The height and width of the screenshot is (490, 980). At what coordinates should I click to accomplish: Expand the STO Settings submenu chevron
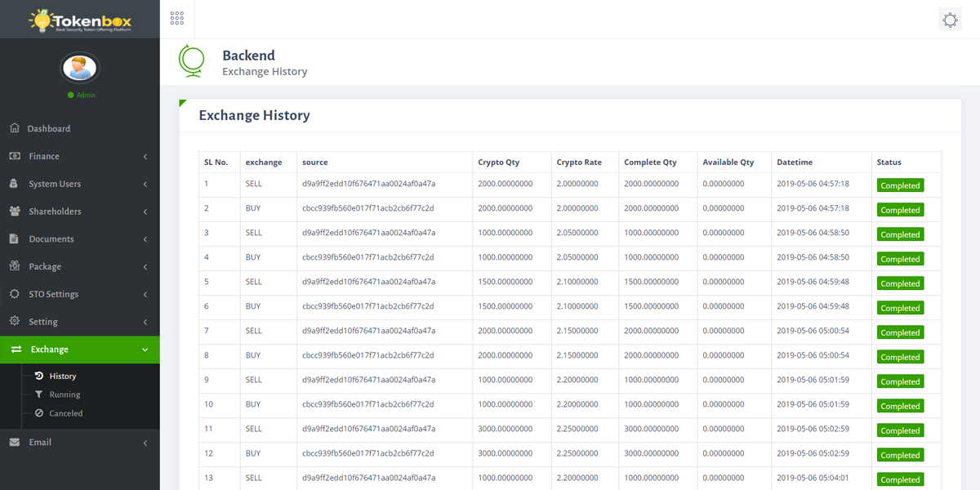click(145, 294)
